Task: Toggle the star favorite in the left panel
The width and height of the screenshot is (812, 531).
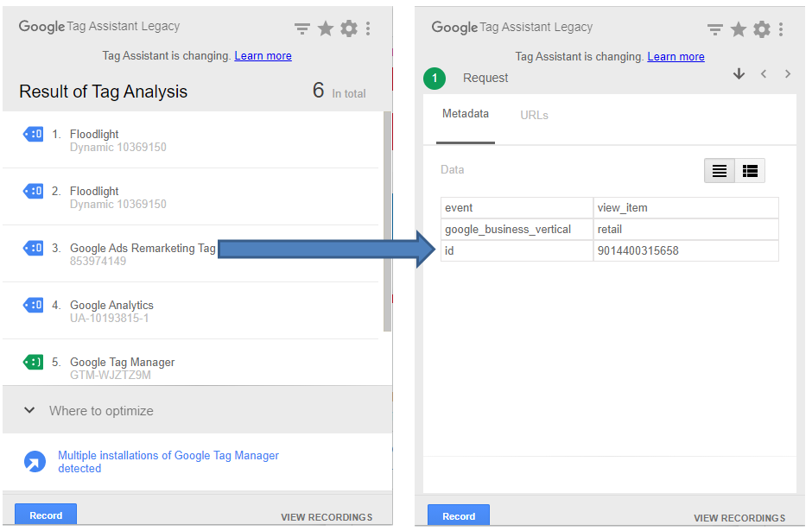Action: point(325,27)
